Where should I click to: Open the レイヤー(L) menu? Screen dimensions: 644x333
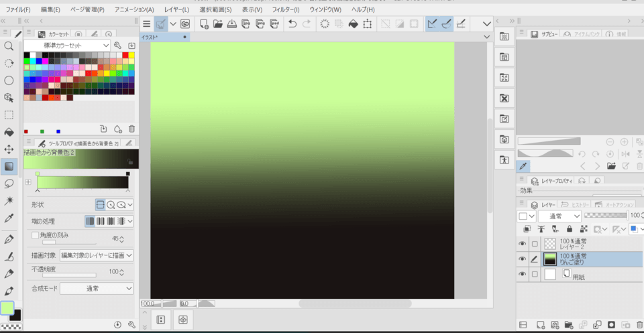(x=176, y=9)
